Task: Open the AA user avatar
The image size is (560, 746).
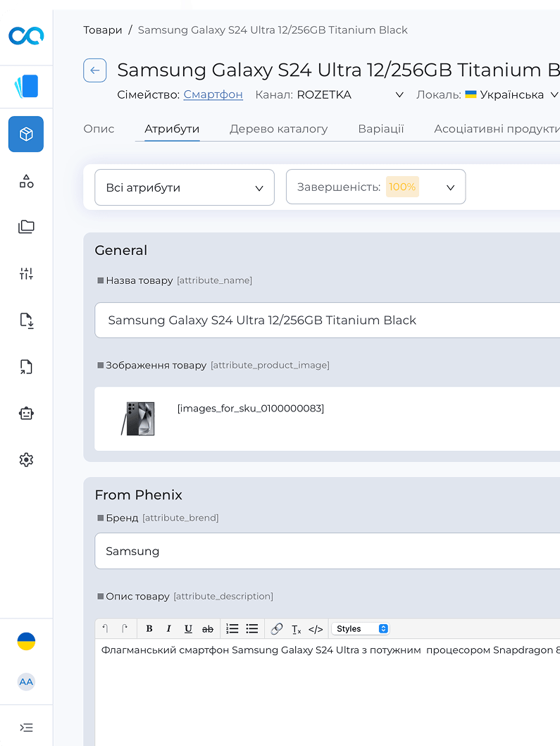Action: [x=26, y=682]
